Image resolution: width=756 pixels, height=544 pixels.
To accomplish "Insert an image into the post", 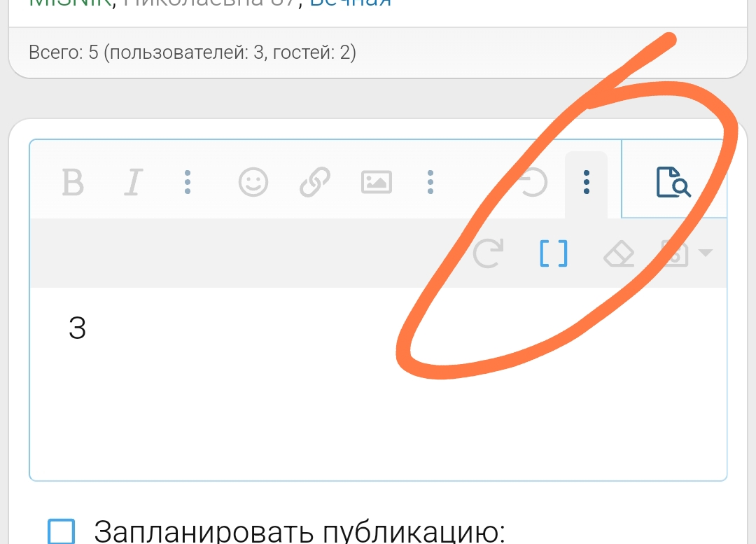I will click(377, 182).
